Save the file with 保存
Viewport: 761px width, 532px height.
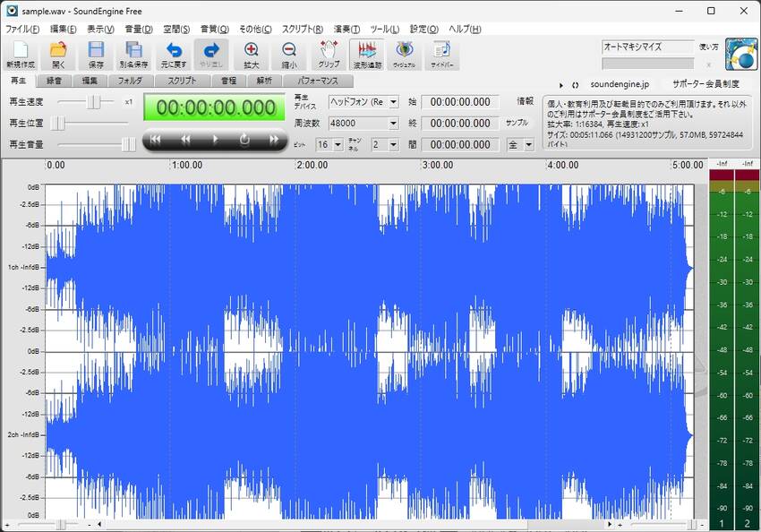click(96, 55)
